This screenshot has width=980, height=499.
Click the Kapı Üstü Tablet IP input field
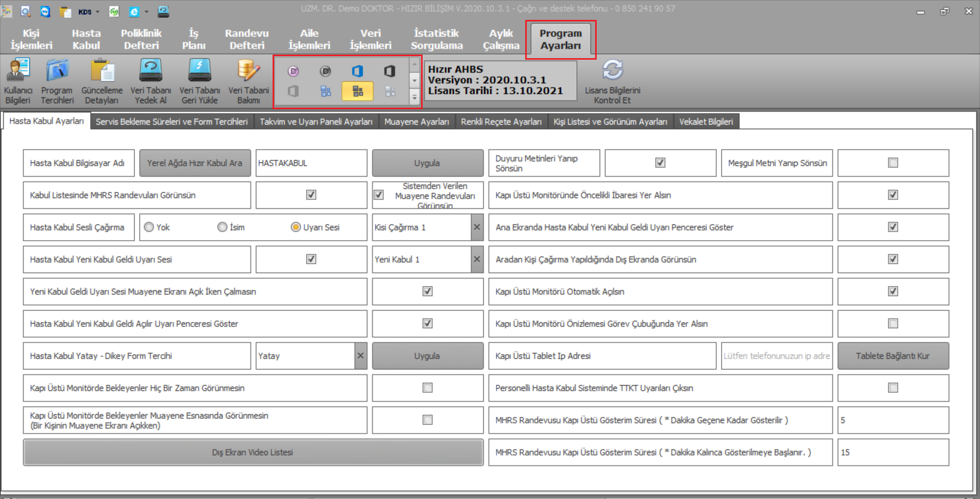click(776, 356)
